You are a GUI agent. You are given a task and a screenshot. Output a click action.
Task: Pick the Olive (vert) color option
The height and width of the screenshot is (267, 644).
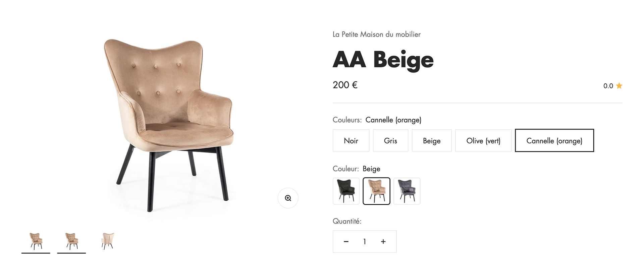[x=483, y=141]
